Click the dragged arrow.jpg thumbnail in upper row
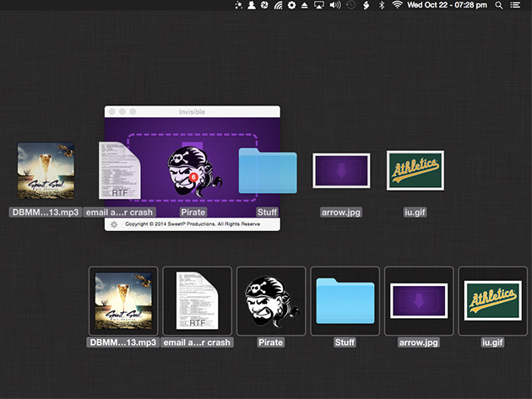Viewport: 532px width, 399px height. pyautogui.click(x=341, y=170)
